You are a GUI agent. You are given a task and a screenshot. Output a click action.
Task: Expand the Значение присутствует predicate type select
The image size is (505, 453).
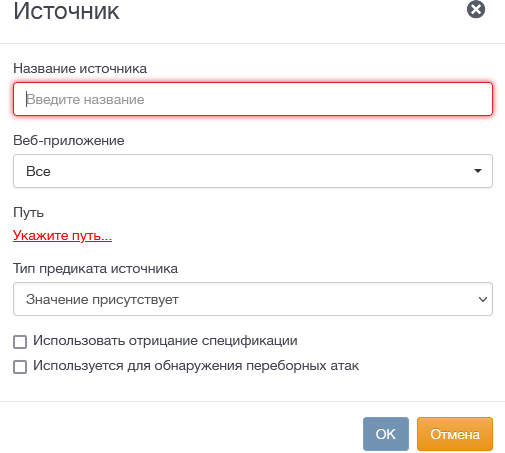253,299
